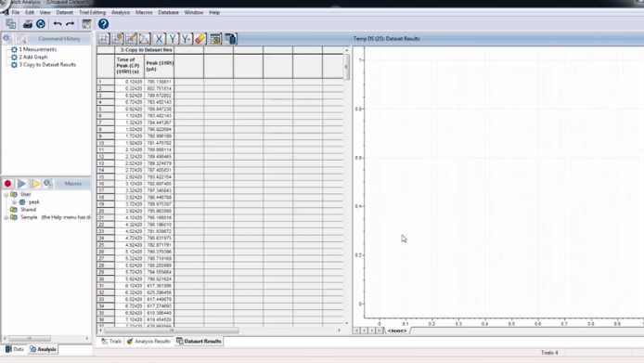Screen dimensions: 644x363
Task: Select '2 Add Graph' command history entry
Action: point(33,57)
